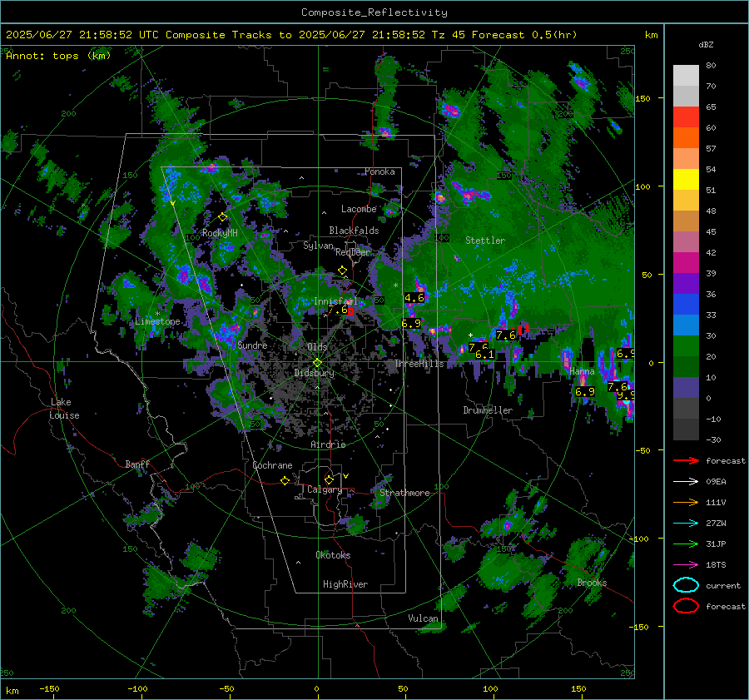Click the cyan current ellipse legend icon
This screenshot has height=700, width=749.
[x=686, y=585]
